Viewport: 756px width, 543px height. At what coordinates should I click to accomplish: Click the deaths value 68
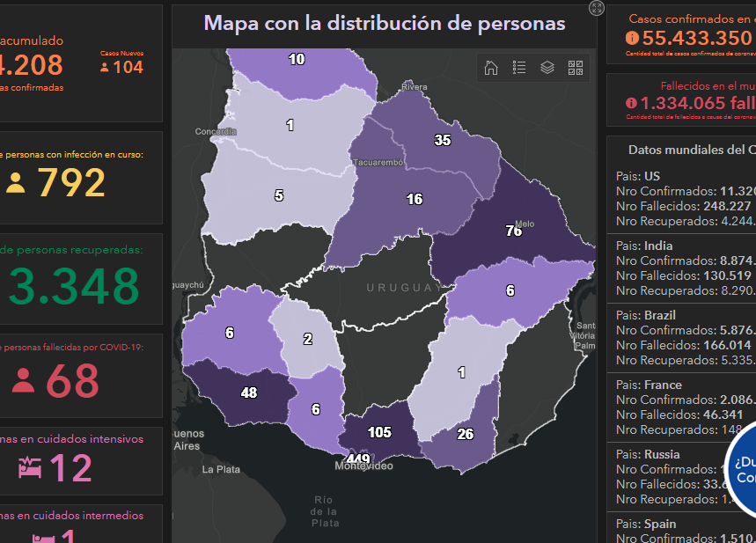(72, 380)
